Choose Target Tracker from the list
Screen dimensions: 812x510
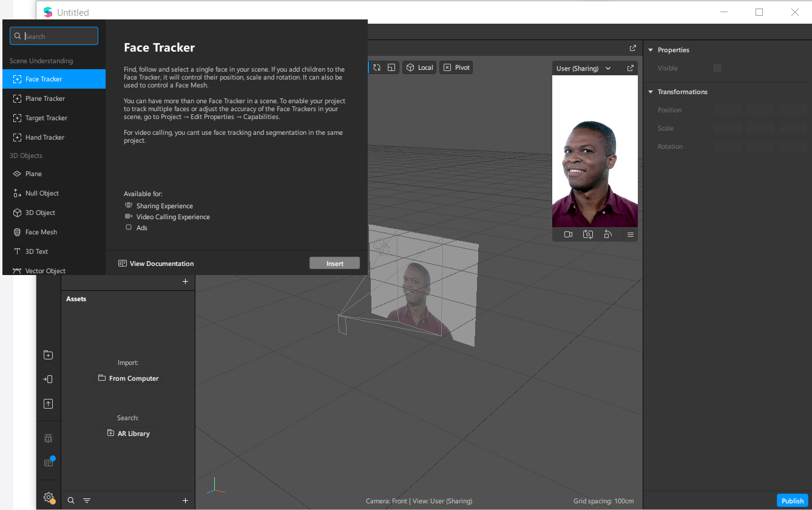click(x=54, y=118)
